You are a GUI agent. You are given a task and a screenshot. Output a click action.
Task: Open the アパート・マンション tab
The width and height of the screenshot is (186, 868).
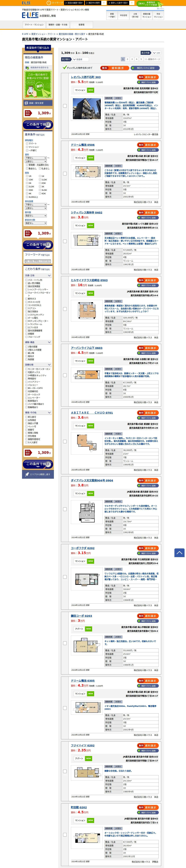click(34, 25)
